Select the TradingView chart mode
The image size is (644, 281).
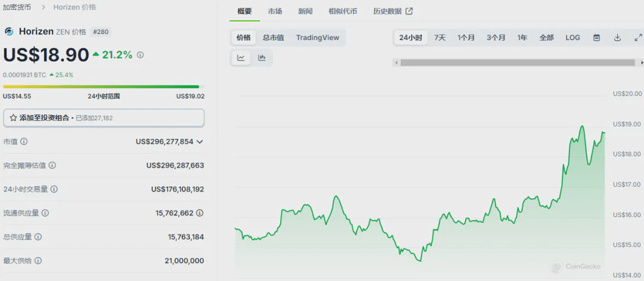coord(317,38)
